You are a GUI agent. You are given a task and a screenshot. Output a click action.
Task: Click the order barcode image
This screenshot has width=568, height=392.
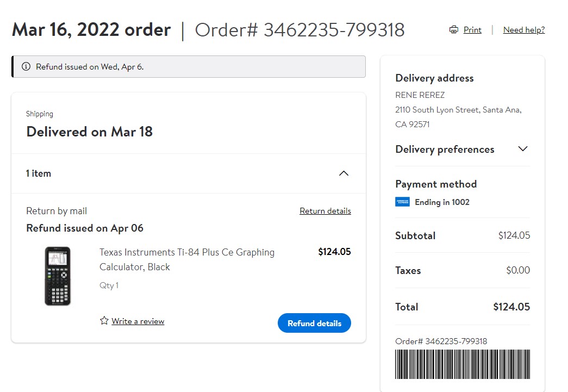pos(463,364)
